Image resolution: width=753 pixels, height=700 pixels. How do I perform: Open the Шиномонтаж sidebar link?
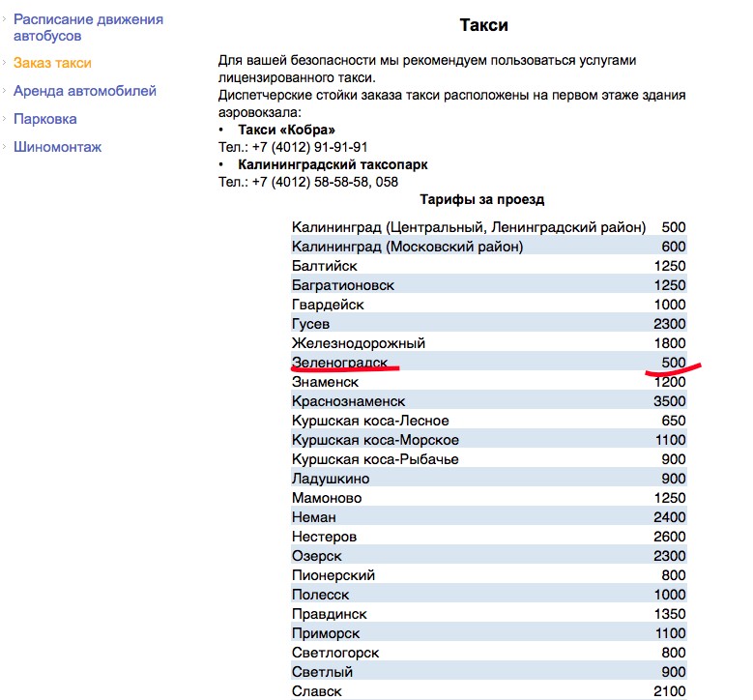tap(57, 147)
